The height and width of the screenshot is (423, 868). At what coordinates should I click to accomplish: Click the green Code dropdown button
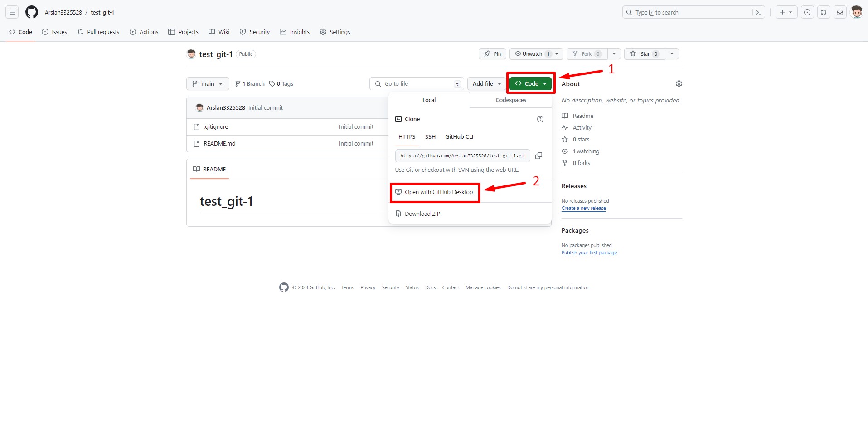tap(531, 84)
